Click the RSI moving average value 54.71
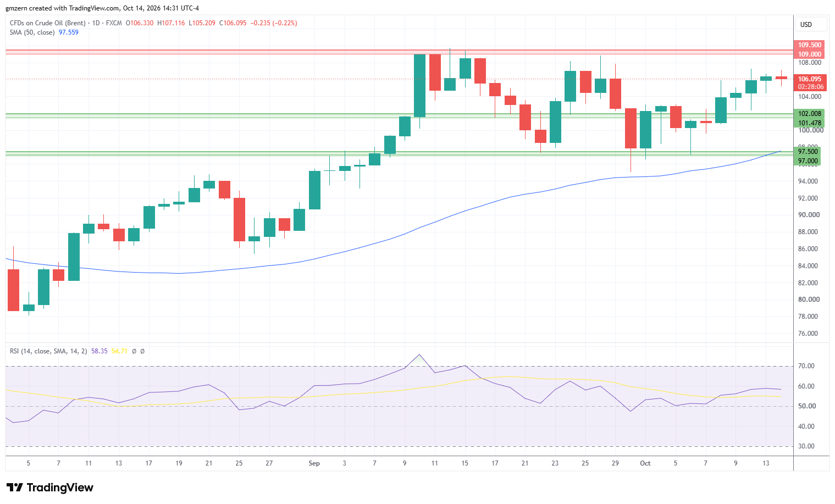The image size is (835, 504). tap(119, 351)
